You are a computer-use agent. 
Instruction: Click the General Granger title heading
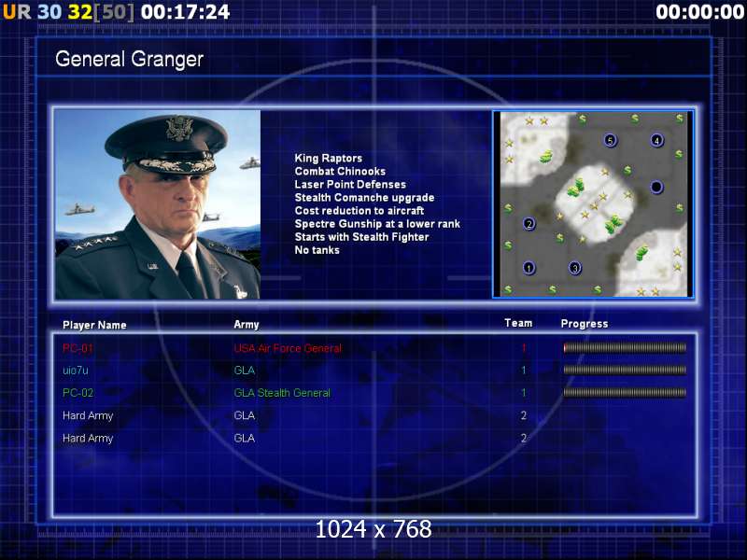[x=129, y=59]
